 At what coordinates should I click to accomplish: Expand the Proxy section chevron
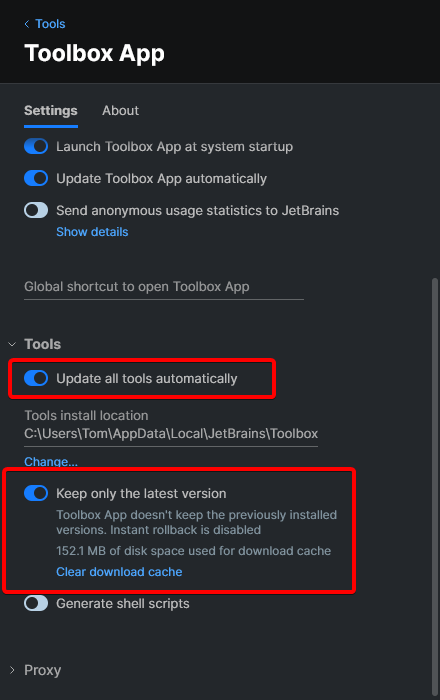[12, 670]
